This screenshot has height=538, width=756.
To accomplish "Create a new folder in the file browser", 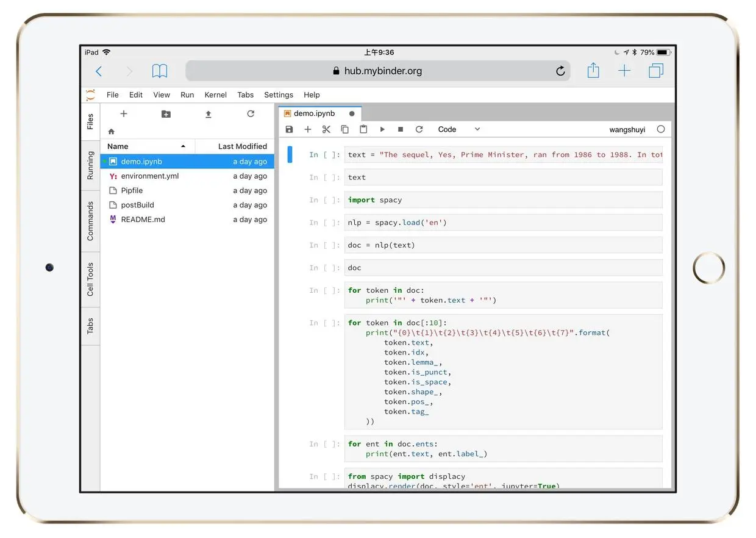I will pyautogui.click(x=166, y=114).
